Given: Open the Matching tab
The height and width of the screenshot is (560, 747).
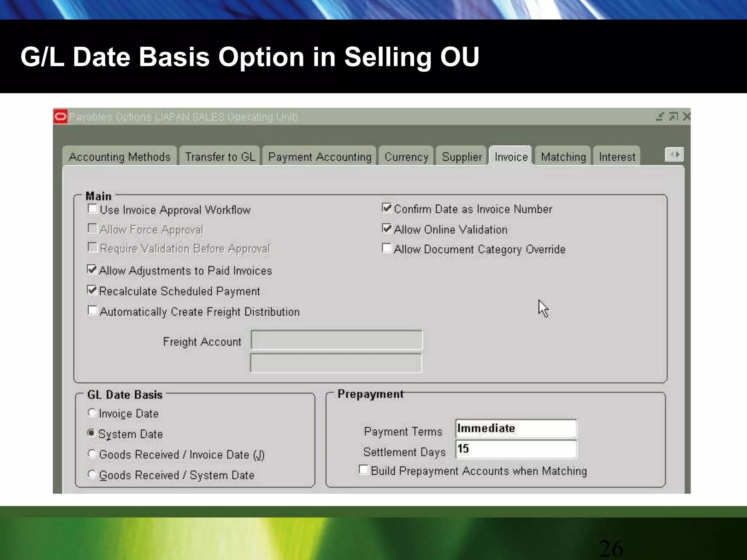Looking at the screenshot, I should (x=563, y=157).
